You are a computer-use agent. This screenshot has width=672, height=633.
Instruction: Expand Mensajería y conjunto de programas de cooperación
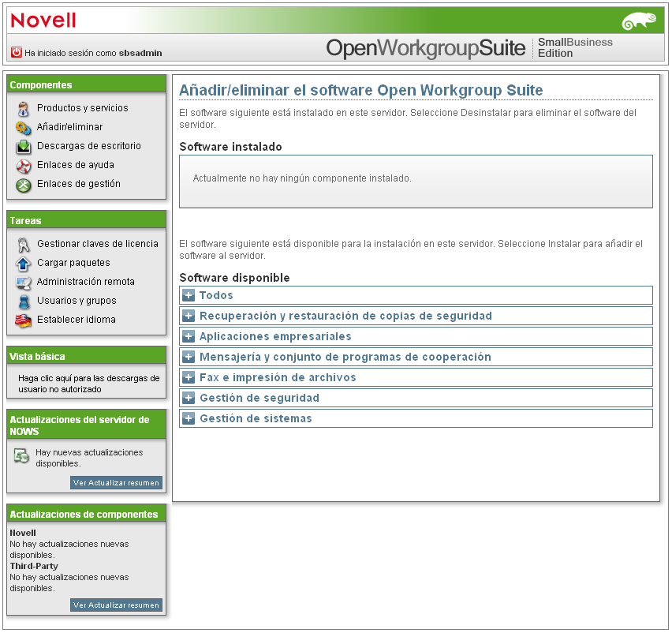pyautogui.click(x=189, y=357)
